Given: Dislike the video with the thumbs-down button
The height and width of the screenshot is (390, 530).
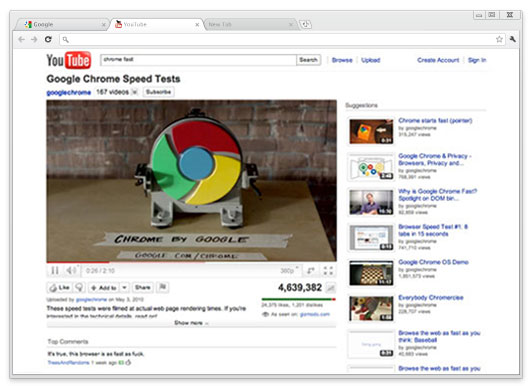Looking at the screenshot, I should (79, 288).
